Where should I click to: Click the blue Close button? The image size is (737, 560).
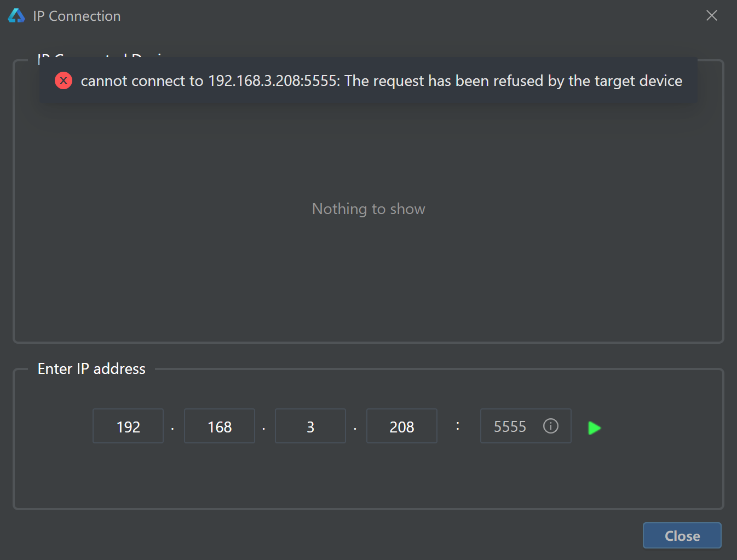tap(682, 535)
